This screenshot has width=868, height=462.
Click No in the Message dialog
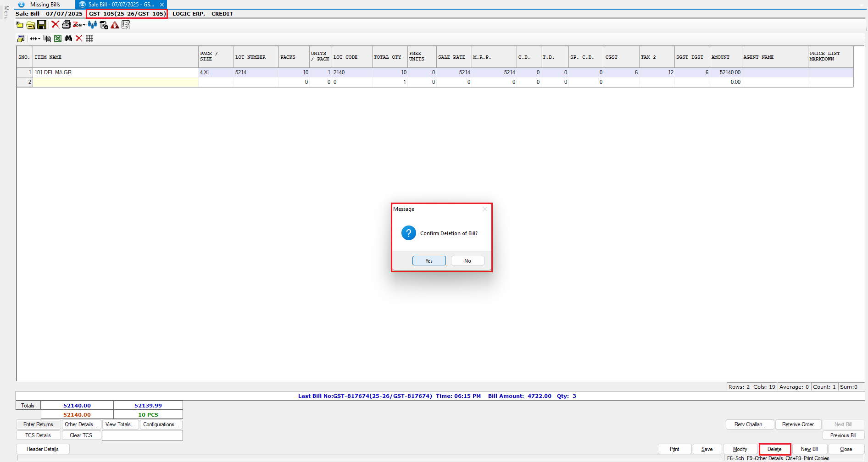(467, 261)
